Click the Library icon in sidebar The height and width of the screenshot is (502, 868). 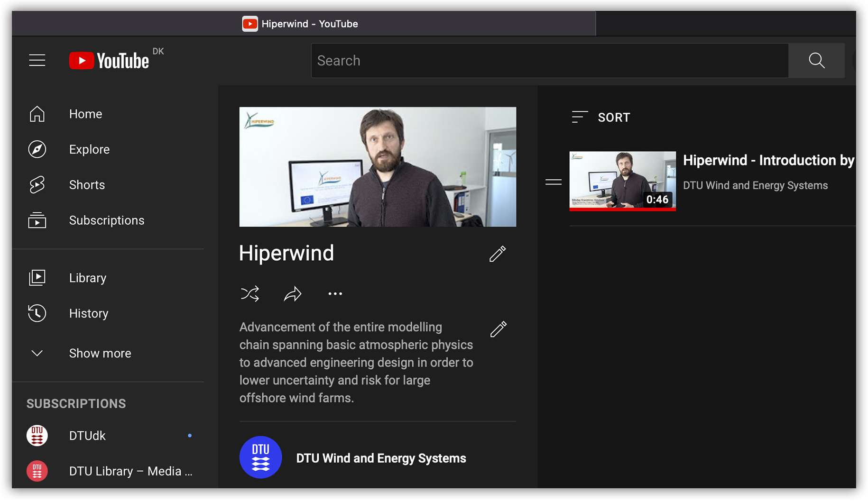[37, 278]
